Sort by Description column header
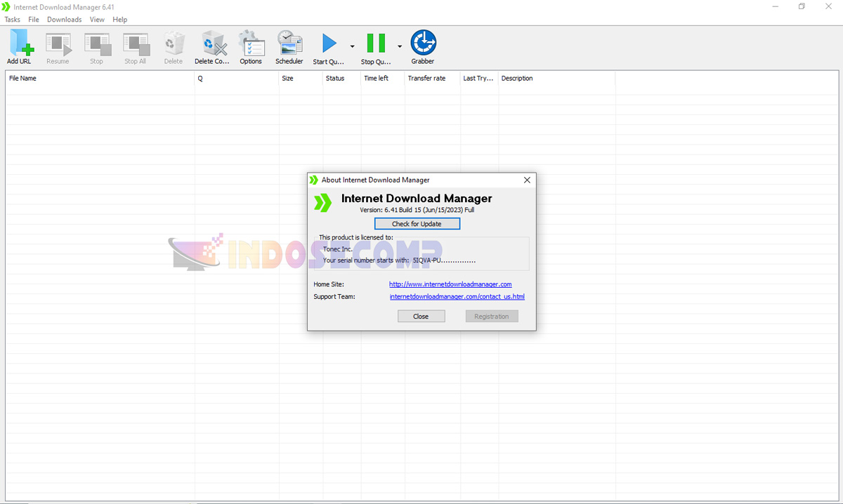This screenshot has height=504, width=843. 556,79
